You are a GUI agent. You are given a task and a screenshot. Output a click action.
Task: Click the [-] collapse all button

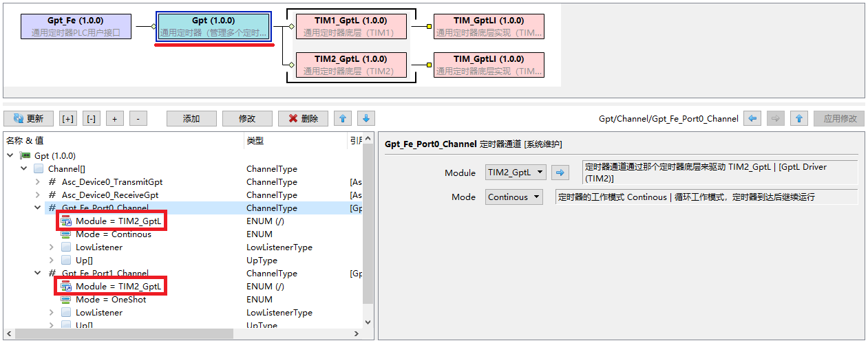pos(91,118)
